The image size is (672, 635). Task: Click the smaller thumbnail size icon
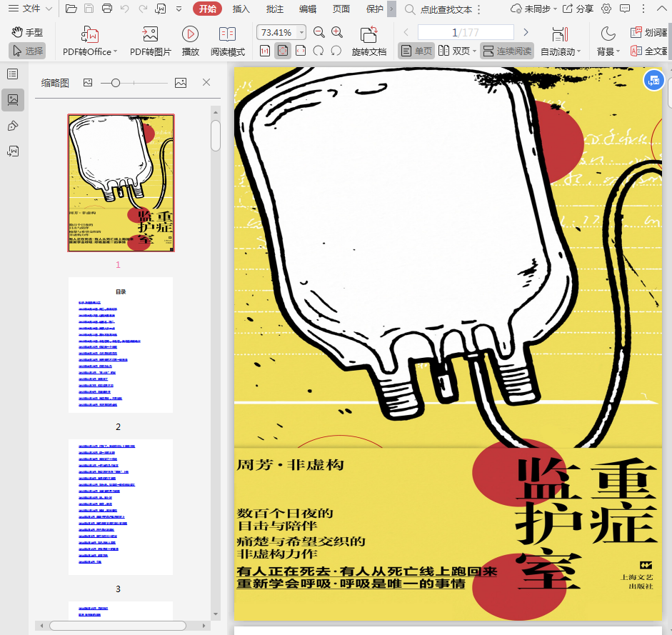(88, 83)
